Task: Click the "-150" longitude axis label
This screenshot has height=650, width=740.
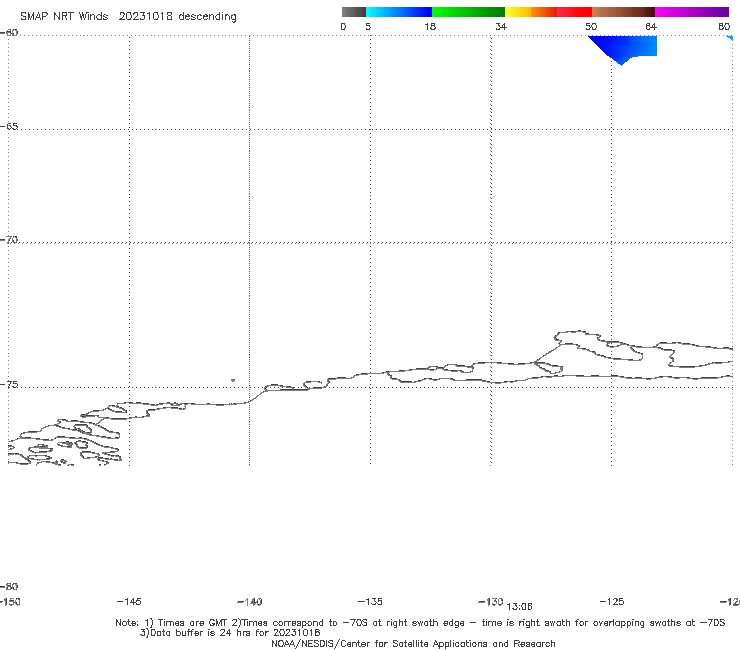Action: pyautogui.click(x=10, y=602)
